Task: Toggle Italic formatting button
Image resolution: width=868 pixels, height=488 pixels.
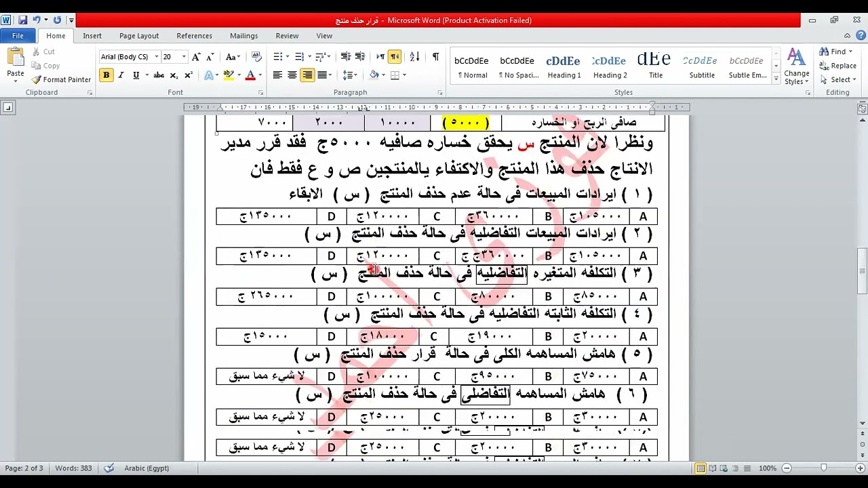Action: tap(121, 75)
